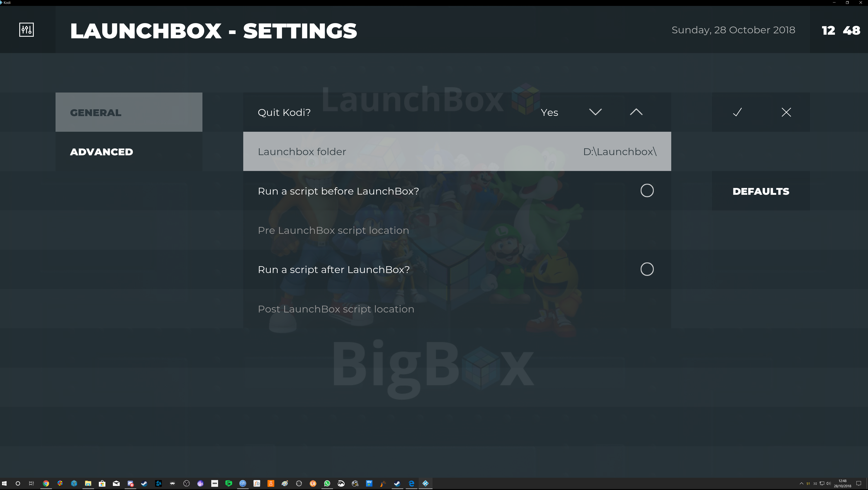Image resolution: width=868 pixels, height=490 pixels.
Task: Click the up chevron for Quit Kodi
Action: [636, 112]
